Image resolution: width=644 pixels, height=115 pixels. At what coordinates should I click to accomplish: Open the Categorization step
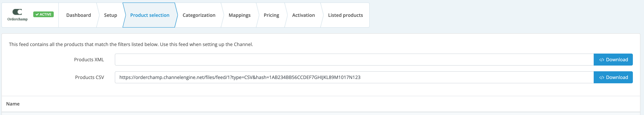(199, 15)
